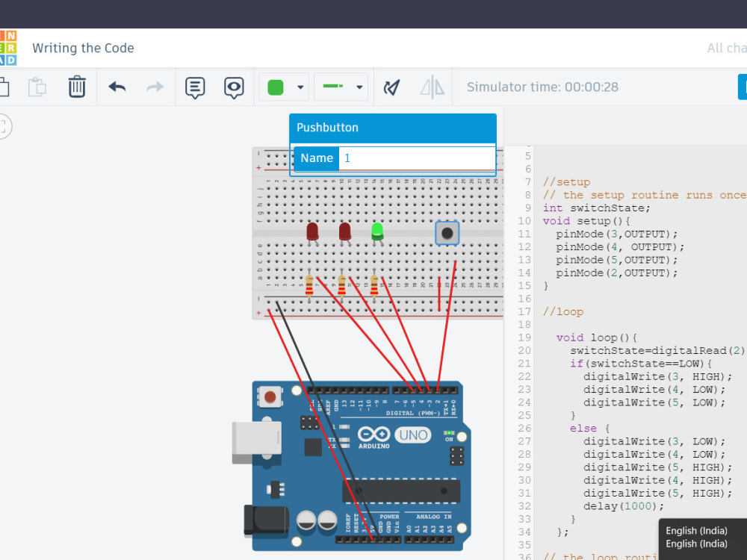Image resolution: width=747 pixels, height=560 pixels.
Task: Click the Simulator time display
Action: (x=542, y=87)
